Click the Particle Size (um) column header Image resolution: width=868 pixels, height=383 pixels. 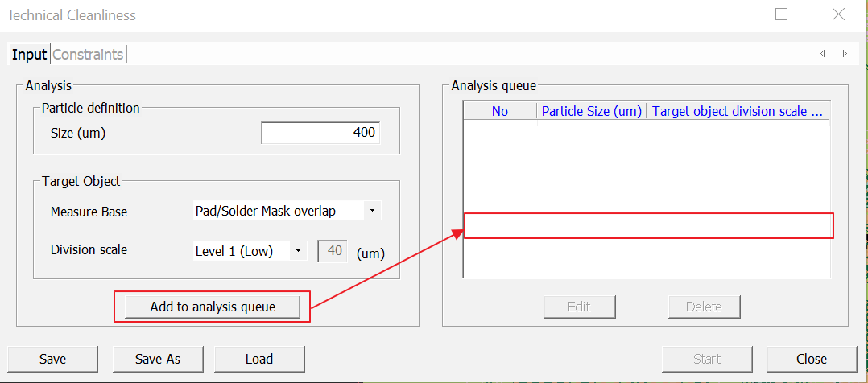(591, 111)
